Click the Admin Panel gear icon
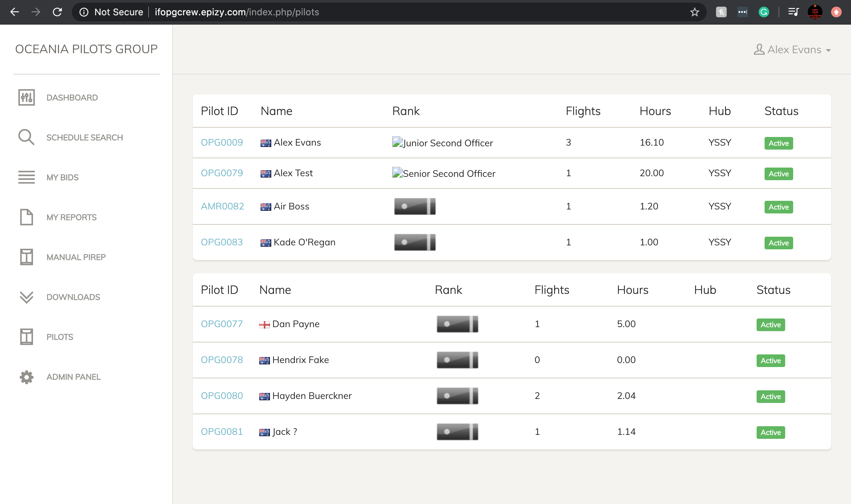This screenshot has height=504, width=851. (27, 377)
